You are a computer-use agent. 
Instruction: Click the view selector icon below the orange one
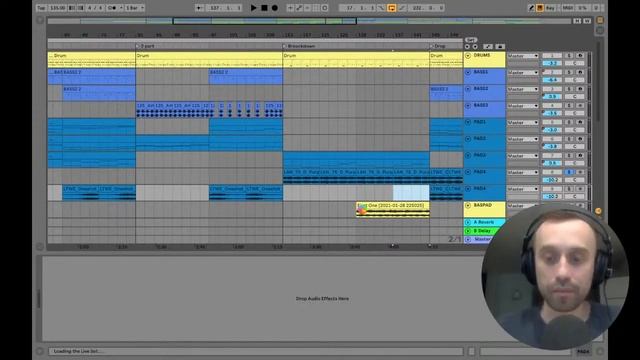pyautogui.click(x=600, y=31)
